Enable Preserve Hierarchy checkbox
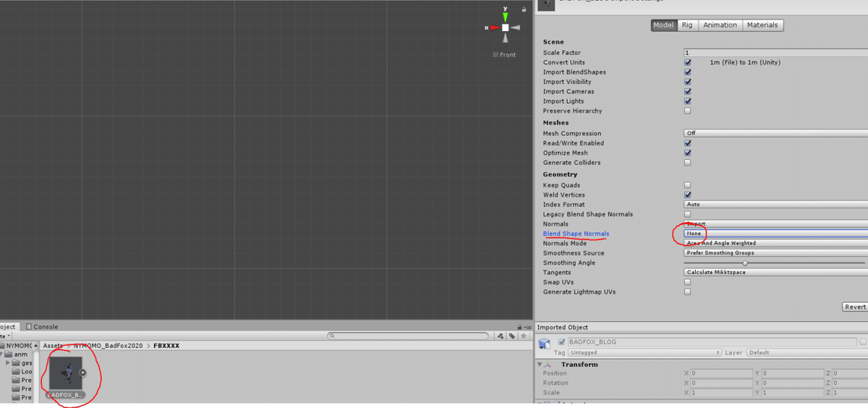This screenshot has height=408, width=868. pyautogui.click(x=687, y=111)
